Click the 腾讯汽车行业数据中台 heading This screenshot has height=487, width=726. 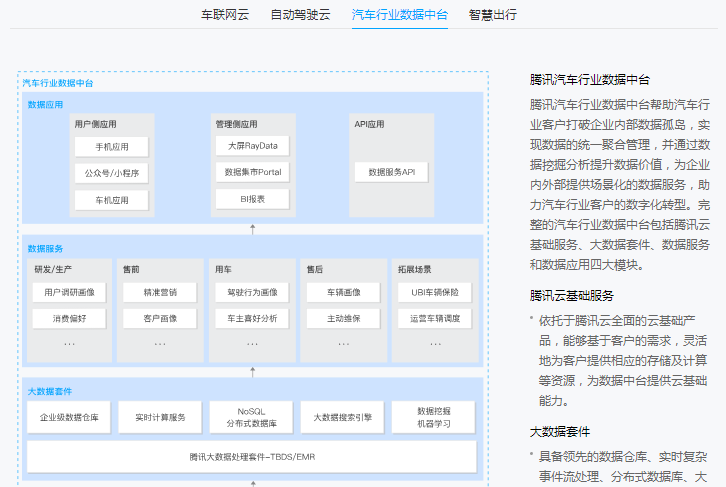click(589, 80)
